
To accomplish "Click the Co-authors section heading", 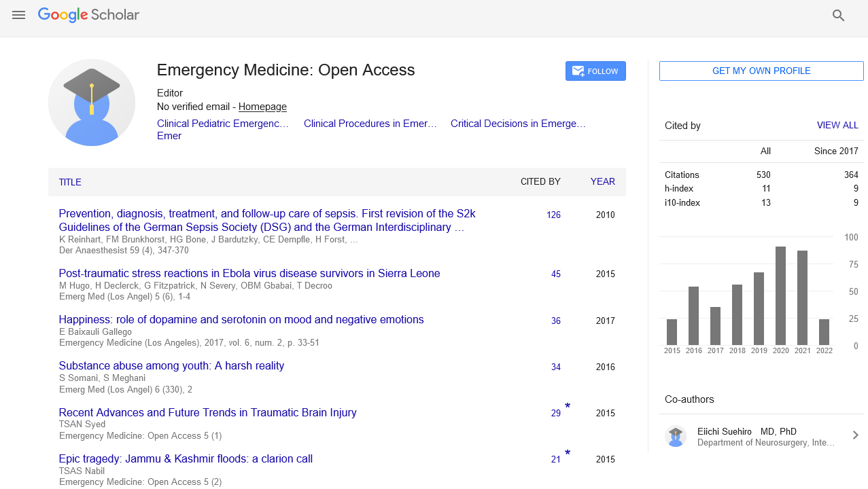I will pyautogui.click(x=689, y=399).
